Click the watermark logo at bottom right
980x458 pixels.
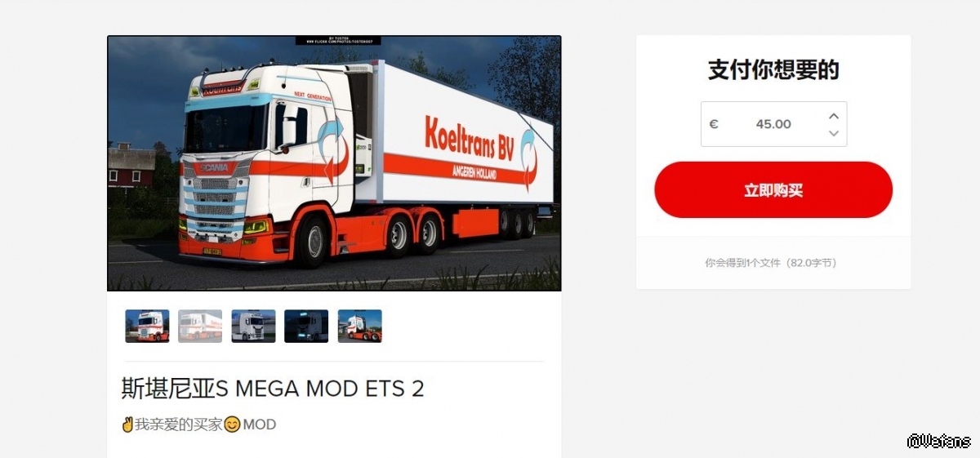tap(939, 442)
